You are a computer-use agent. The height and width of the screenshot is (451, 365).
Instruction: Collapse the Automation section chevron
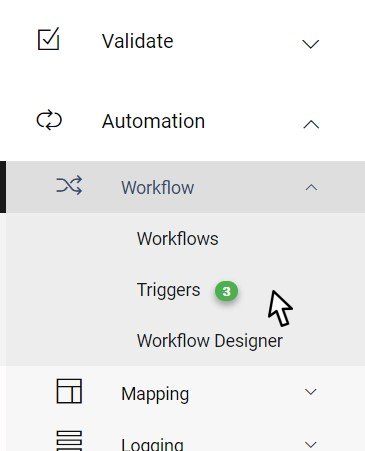coord(311,124)
